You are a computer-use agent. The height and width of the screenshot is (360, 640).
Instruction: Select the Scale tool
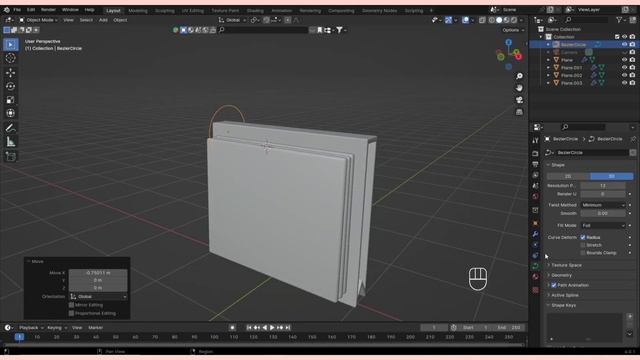click(11, 100)
